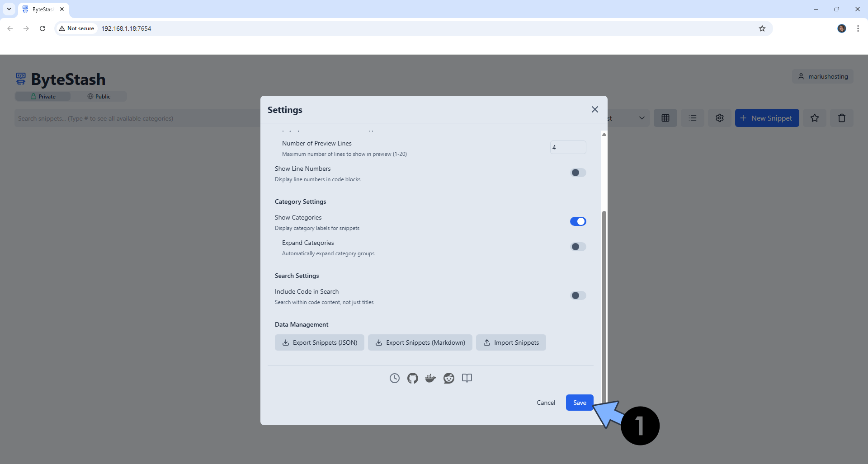Image resolution: width=868 pixels, height=464 pixels.
Task: Open the favorites star icon
Action: [815, 118]
